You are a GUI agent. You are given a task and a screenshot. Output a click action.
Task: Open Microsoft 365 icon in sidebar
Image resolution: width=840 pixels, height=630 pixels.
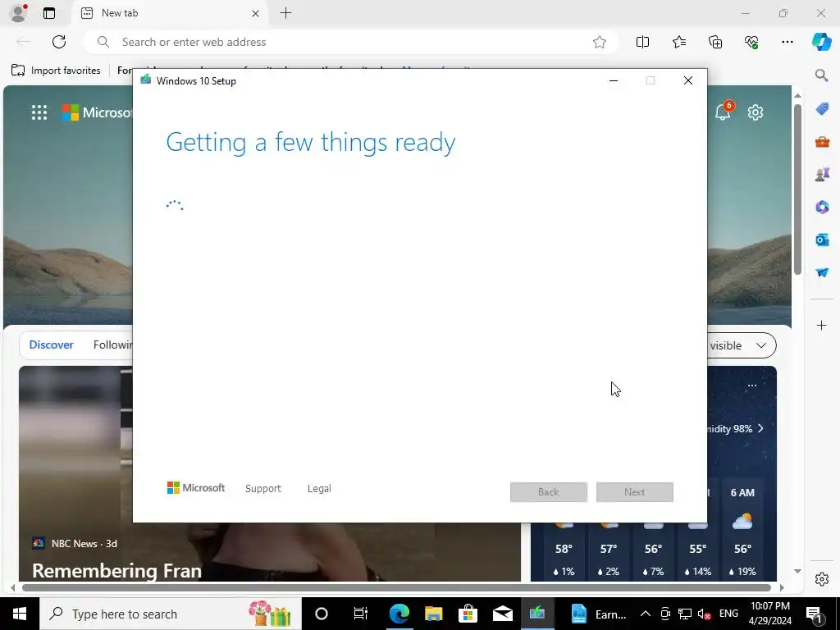822,207
